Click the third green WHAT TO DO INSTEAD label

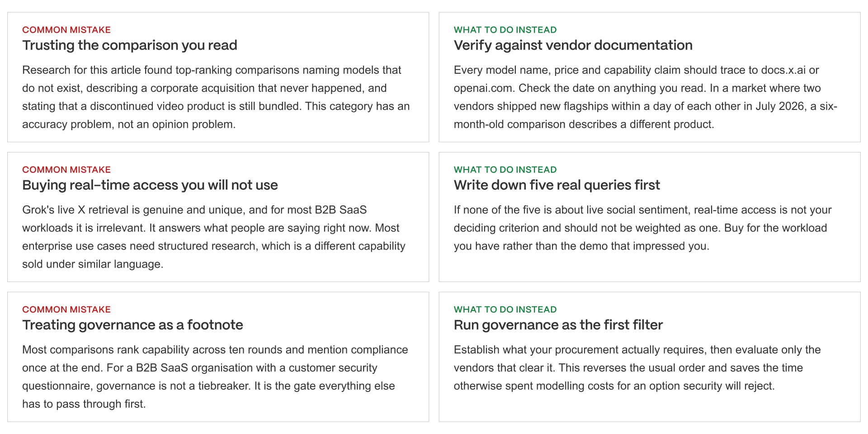tap(505, 309)
